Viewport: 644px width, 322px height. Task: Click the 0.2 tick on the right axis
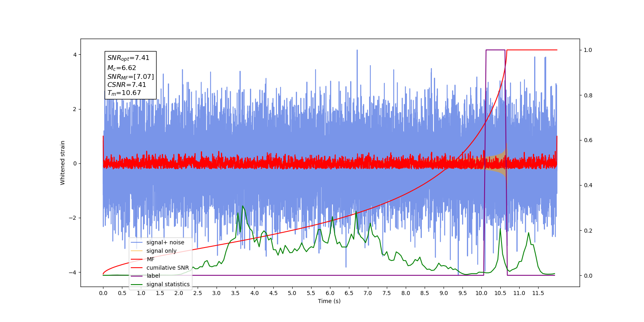point(588,231)
